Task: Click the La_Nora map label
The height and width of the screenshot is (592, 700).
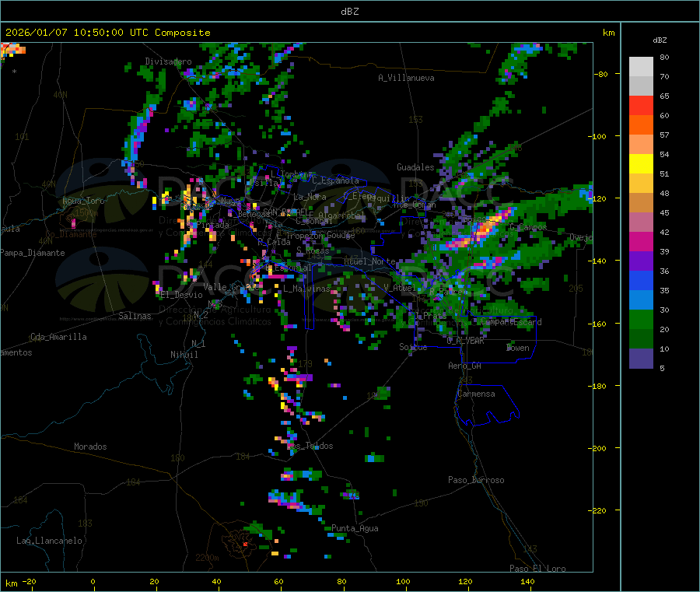Action: (310, 197)
